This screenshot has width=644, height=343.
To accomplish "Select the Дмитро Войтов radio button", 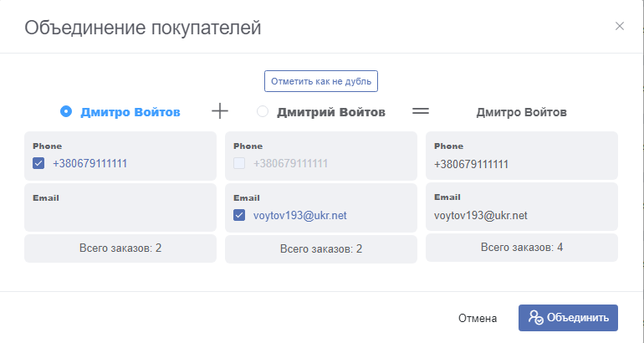I will (66, 111).
